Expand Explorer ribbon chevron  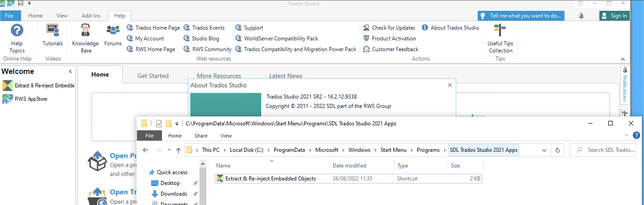(x=626, y=135)
